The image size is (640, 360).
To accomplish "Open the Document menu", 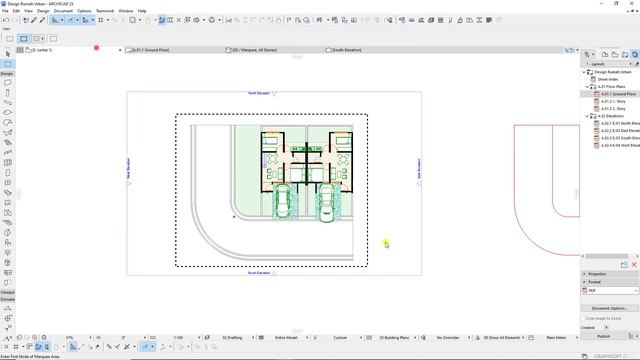I will click(x=63, y=11).
